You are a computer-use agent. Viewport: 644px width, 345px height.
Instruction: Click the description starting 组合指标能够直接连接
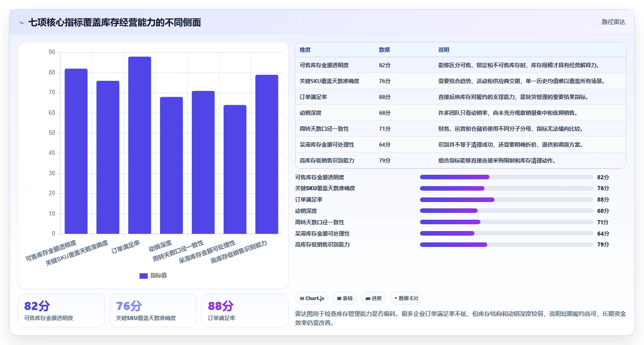[x=497, y=161]
